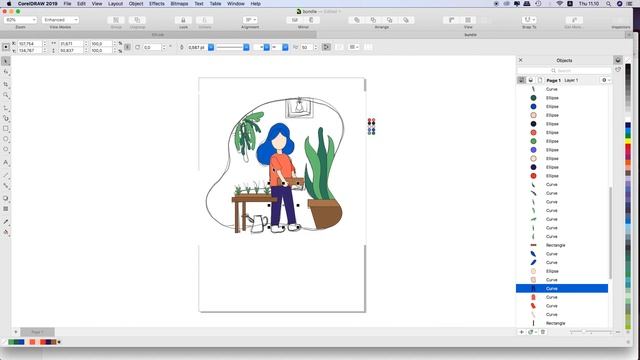Click the Ungroup toolbar icon

click(x=137, y=20)
